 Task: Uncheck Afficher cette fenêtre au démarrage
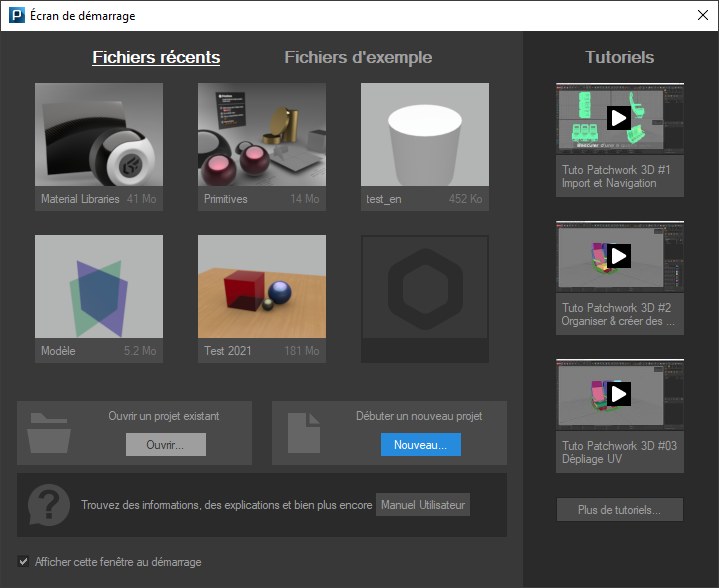(24, 562)
